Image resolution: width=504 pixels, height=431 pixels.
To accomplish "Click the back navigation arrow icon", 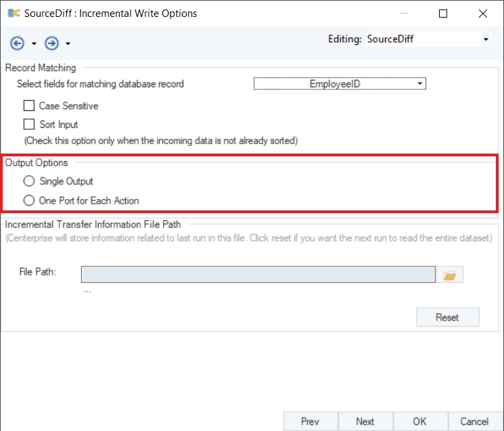I will click(17, 43).
